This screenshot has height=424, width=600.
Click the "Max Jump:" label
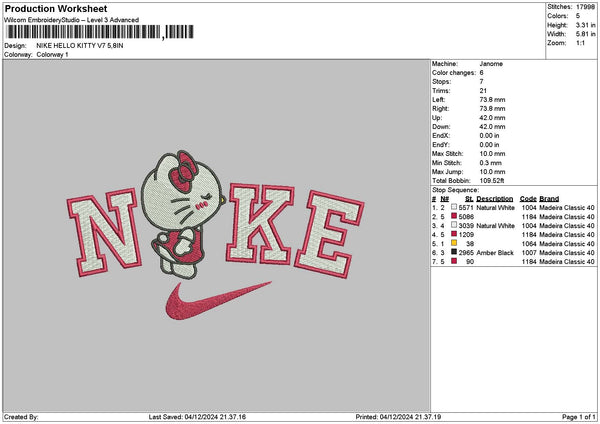coord(447,172)
